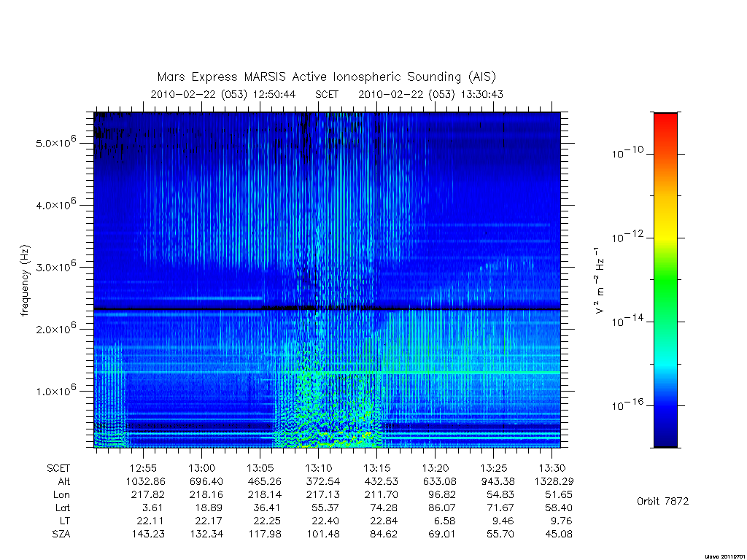Click the start time 12:50:44 in header
This screenshot has width=747, height=560.
point(274,94)
